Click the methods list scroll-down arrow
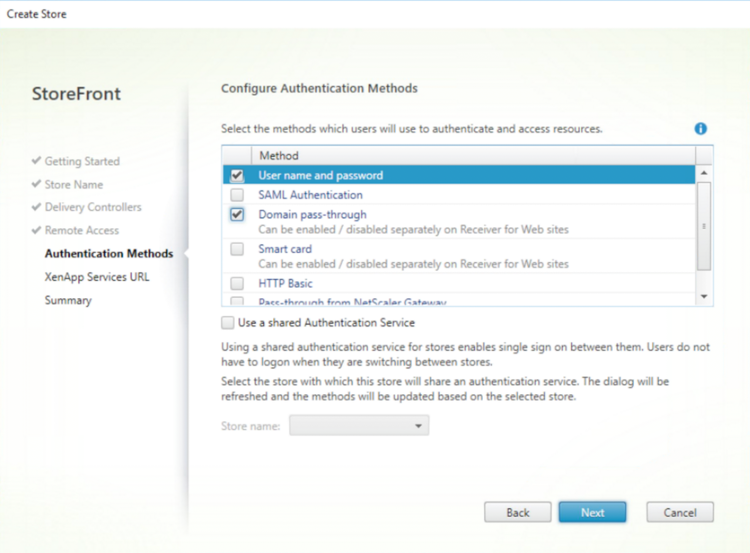This screenshot has height=553, width=750. point(704,297)
